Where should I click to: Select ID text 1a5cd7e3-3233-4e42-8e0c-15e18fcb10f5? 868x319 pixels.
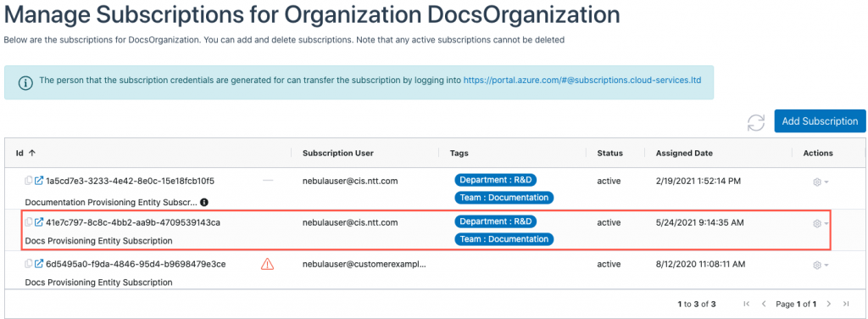130,181
